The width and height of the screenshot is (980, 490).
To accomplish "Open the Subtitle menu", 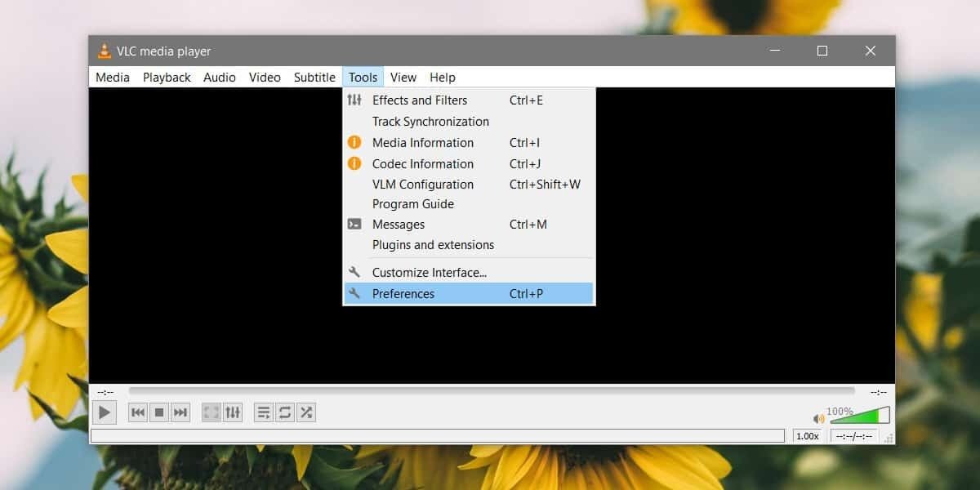I will pos(314,77).
